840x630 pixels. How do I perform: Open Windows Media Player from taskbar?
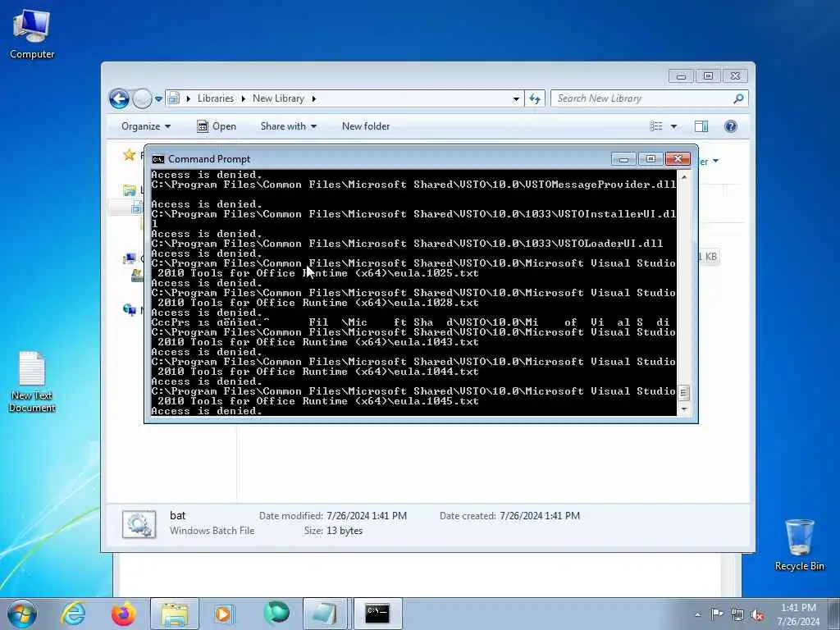[x=223, y=614]
